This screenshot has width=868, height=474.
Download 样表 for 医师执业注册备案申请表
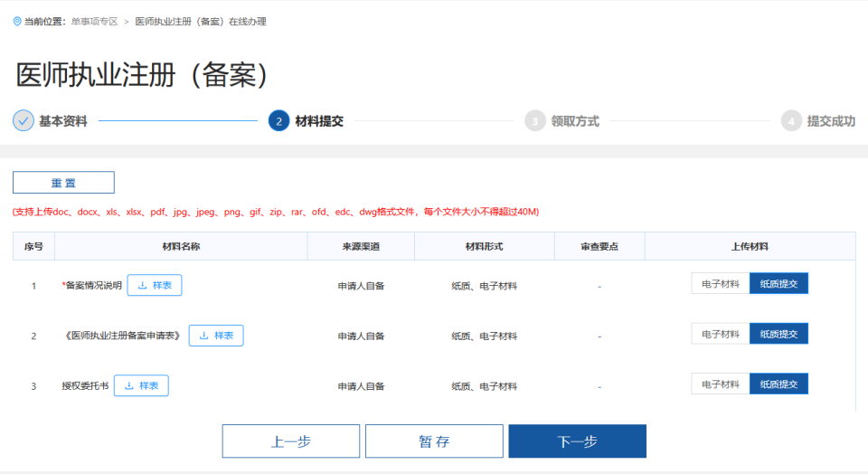coord(216,336)
